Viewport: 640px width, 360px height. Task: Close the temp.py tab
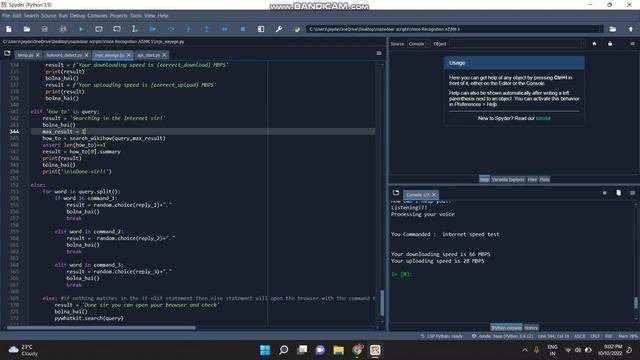(38, 55)
